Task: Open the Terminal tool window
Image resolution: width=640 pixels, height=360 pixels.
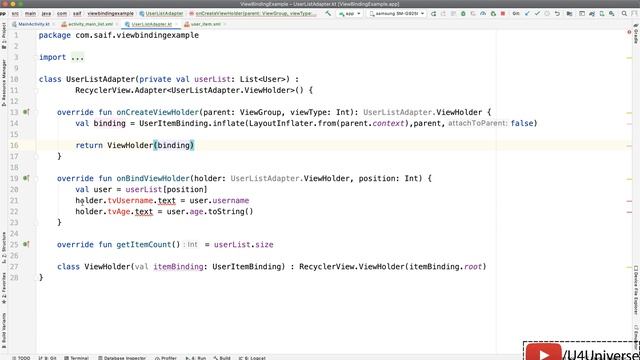Action: pyautogui.click(x=76, y=358)
